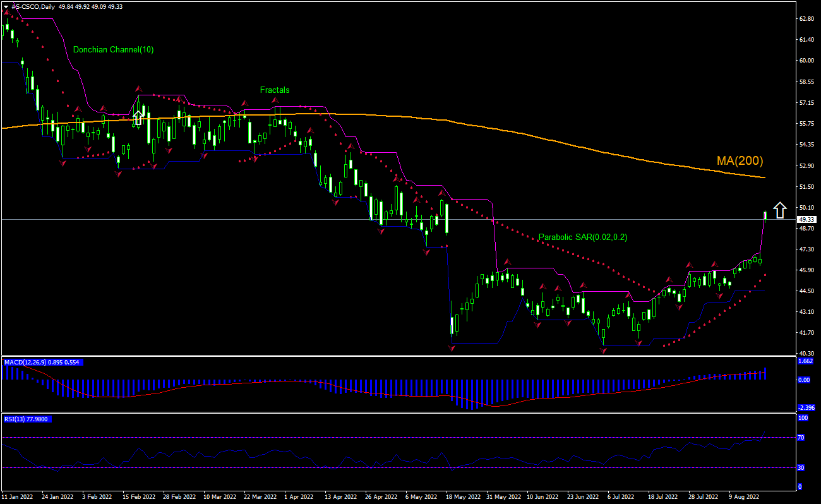Click the RSI 70 overbought level line
This screenshot has width=821, height=504.
tap(379, 437)
